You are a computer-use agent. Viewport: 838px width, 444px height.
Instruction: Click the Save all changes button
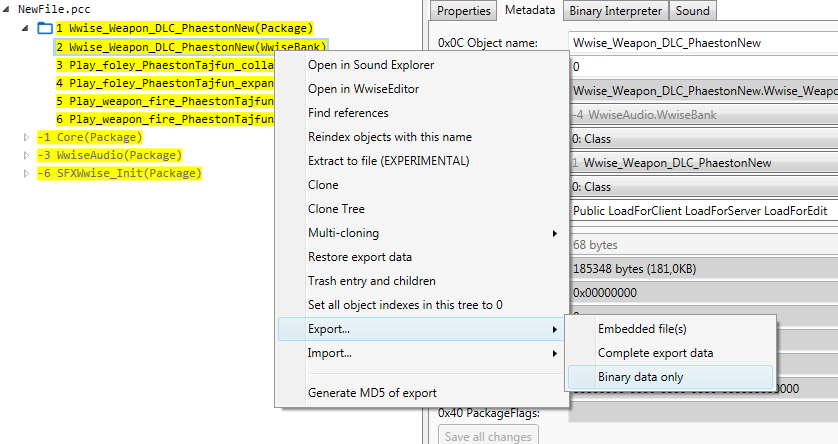tap(488, 436)
